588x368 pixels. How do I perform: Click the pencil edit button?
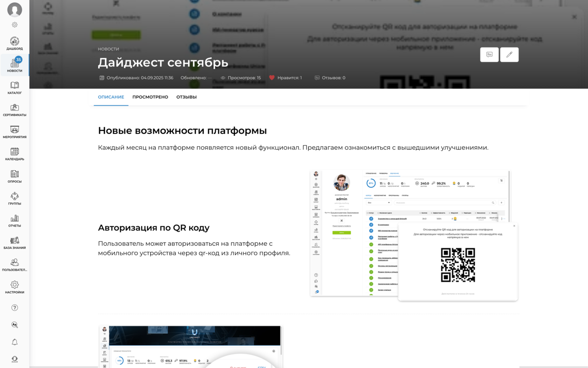click(x=509, y=55)
